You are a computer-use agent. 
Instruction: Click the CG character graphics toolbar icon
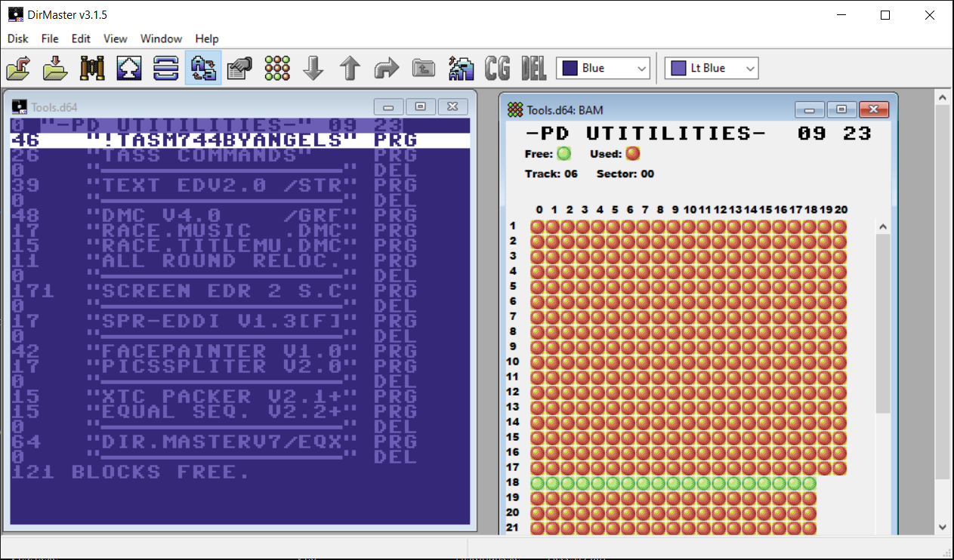497,67
